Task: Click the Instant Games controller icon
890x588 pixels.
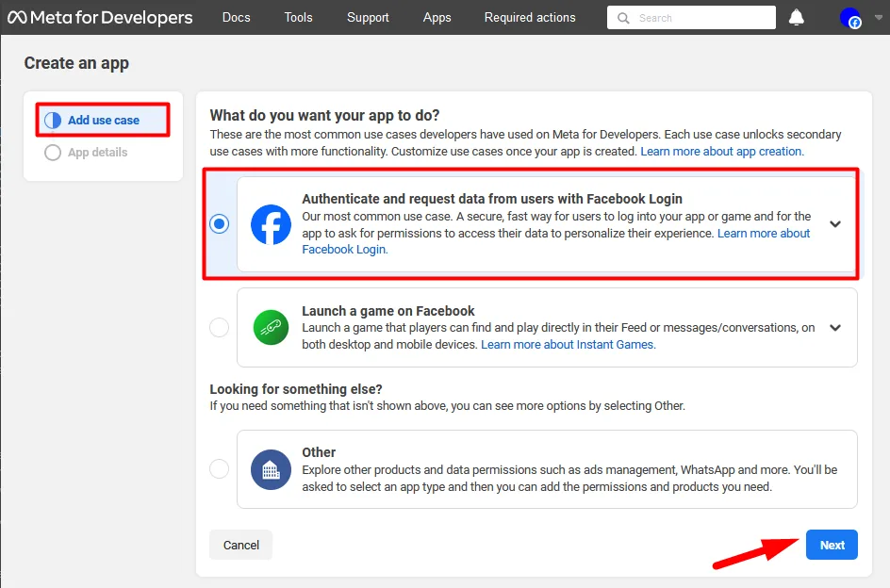Action: pos(270,327)
